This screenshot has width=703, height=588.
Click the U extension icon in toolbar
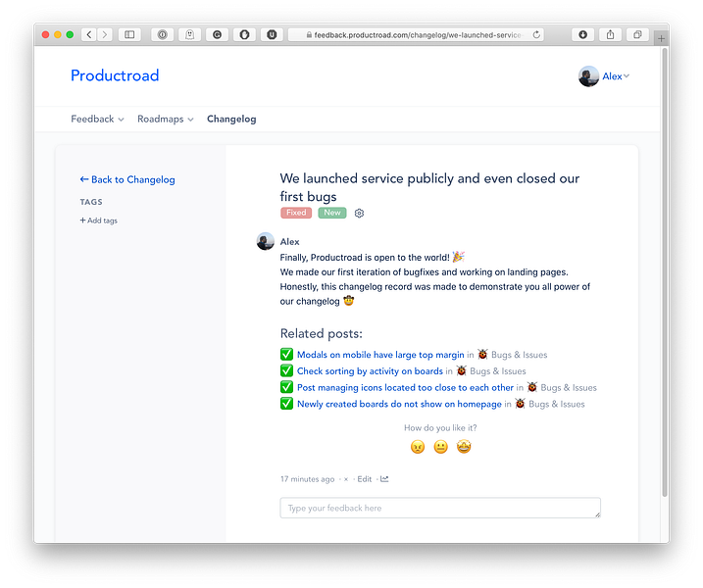tap(272, 34)
